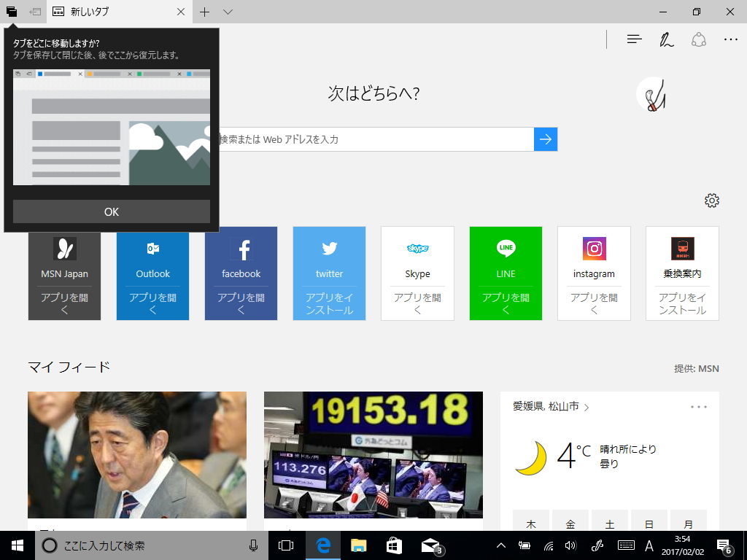
Task: Click the volume speaker tray icon
Action: 570,545
